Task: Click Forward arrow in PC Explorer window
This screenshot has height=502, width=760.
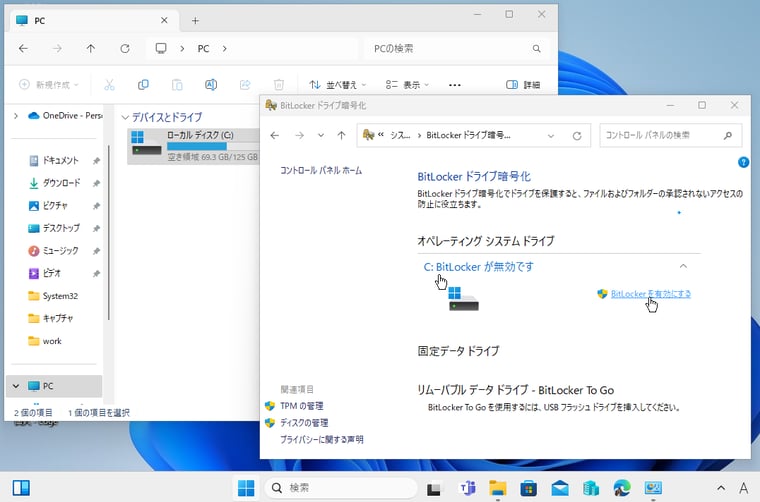Action: point(57,48)
